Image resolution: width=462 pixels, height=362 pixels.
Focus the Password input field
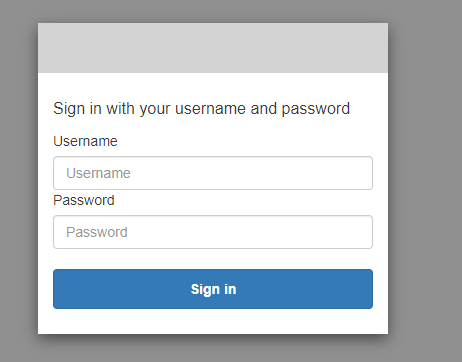(213, 232)
